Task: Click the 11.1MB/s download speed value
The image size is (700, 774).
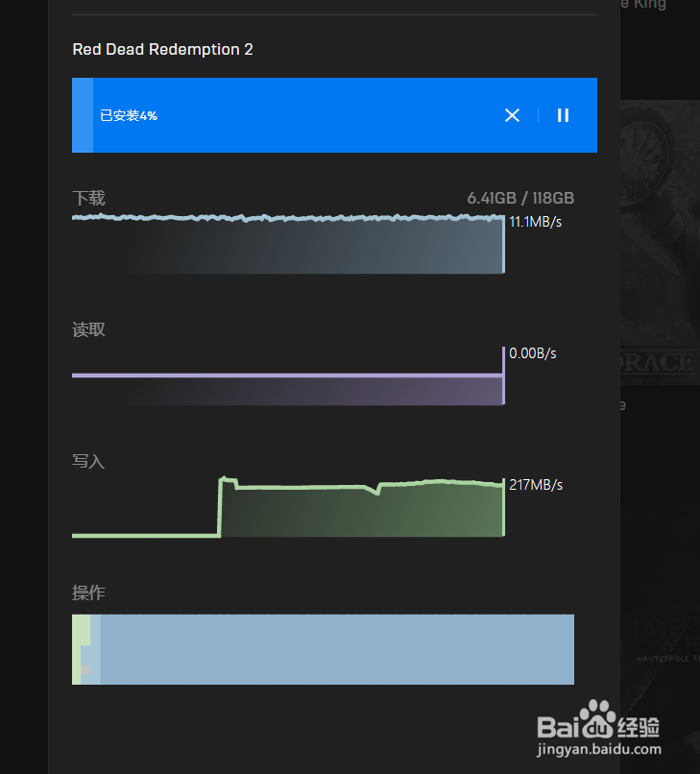Action: tap(536, 222)
